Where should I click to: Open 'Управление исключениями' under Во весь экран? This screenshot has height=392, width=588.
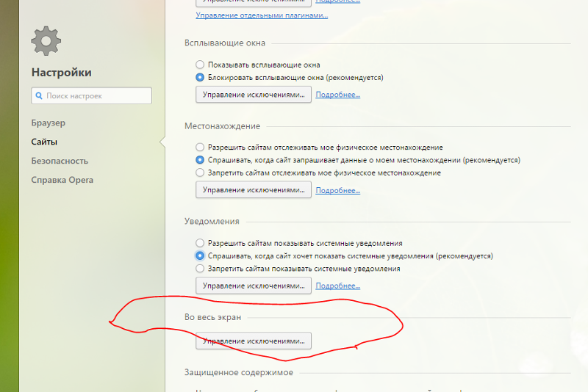(253, 341)
